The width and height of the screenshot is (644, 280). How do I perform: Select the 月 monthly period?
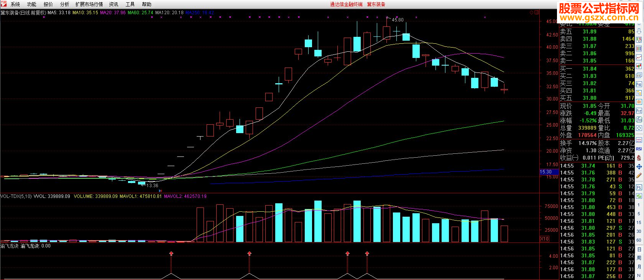(x=639, y=267)
